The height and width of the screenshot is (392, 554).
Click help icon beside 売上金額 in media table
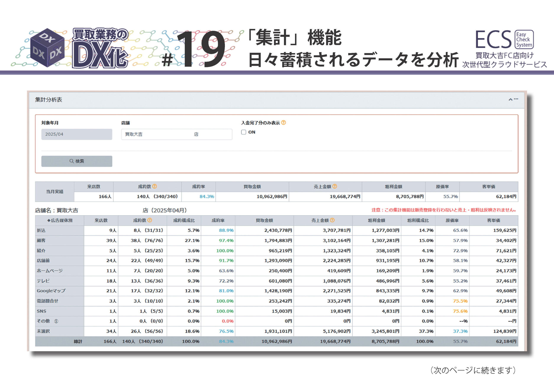[332, 220]
